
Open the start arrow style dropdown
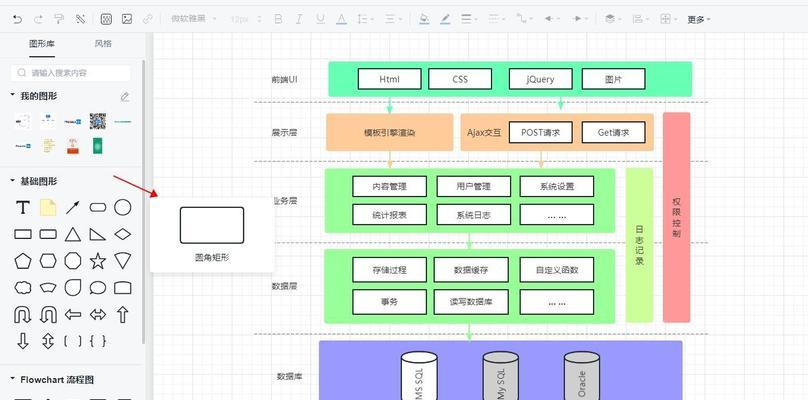pyautogui.click(x=552, y=20)
